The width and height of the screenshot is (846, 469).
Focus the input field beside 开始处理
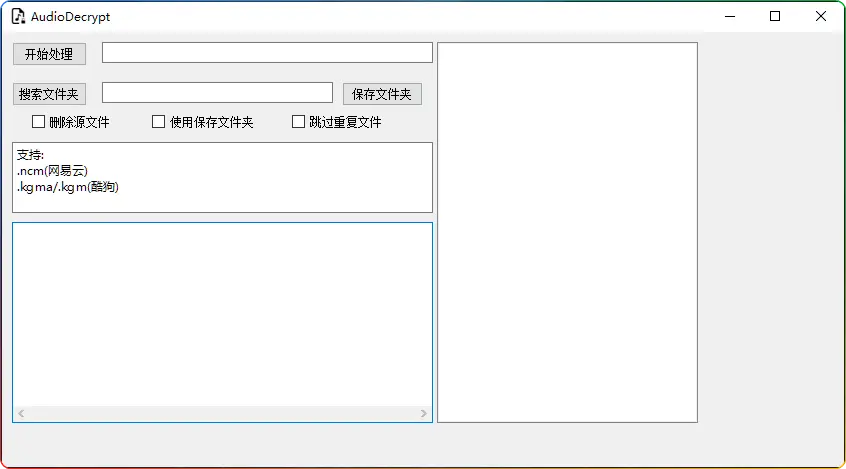[x=267, y=53]
